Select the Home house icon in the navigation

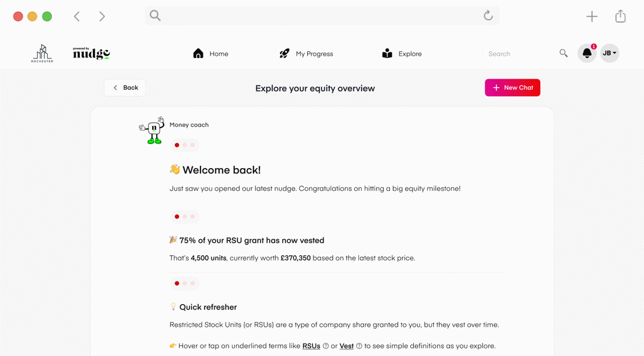198,53
